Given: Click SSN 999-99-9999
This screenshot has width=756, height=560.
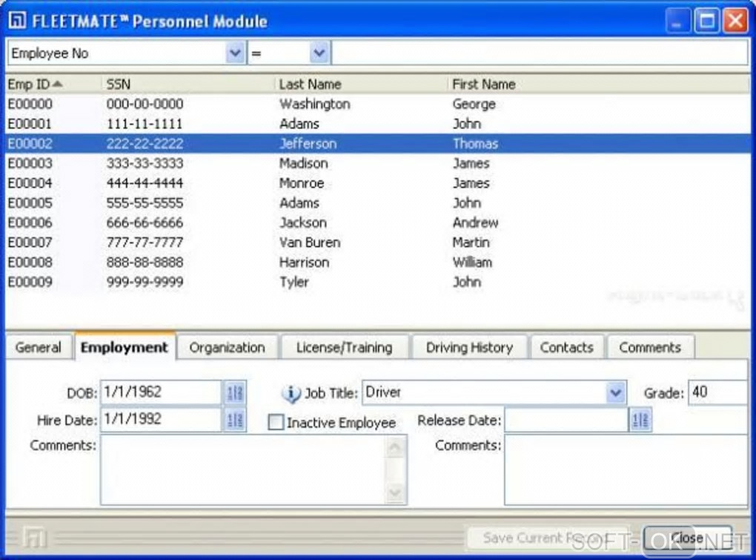Looking at the screenshot, I should (x=145, y=282).
